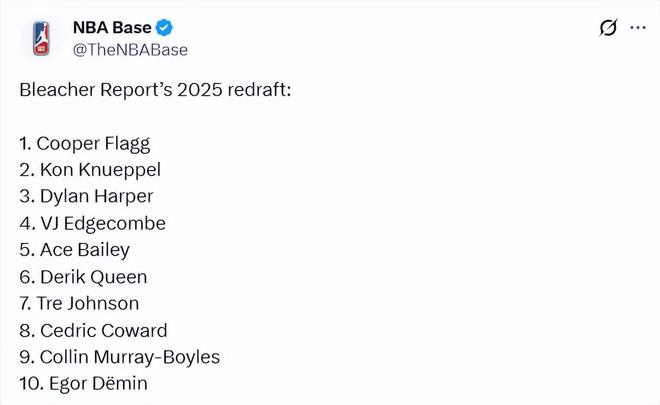The height and width of the screenshot is (405, 660).
Task: Select the Dylan Harper name
Action: 96,196
